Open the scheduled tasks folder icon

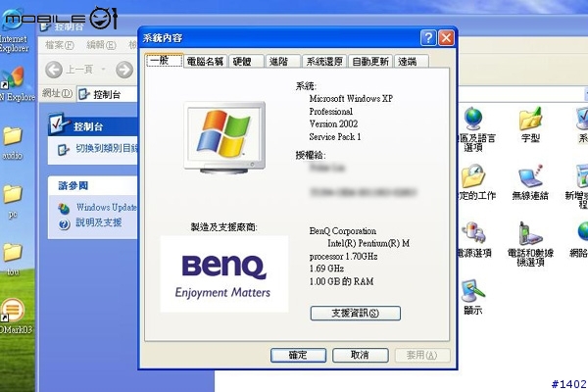pos(474,182)
